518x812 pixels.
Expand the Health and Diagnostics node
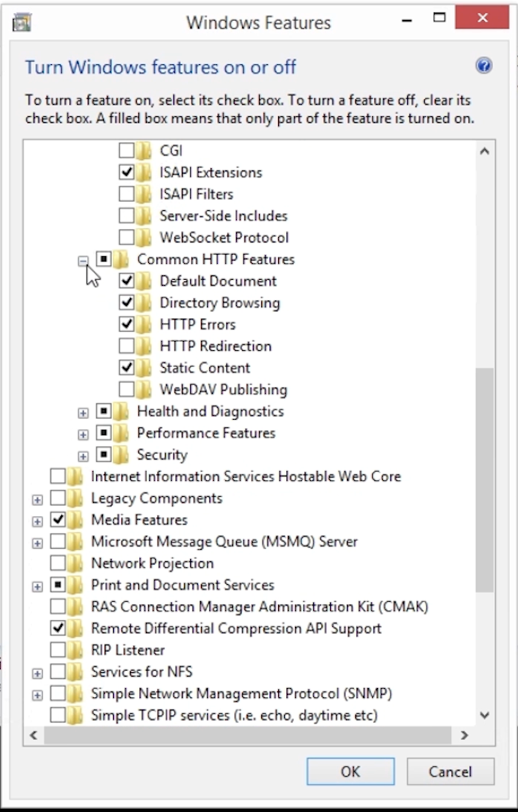tap(83, 413)
